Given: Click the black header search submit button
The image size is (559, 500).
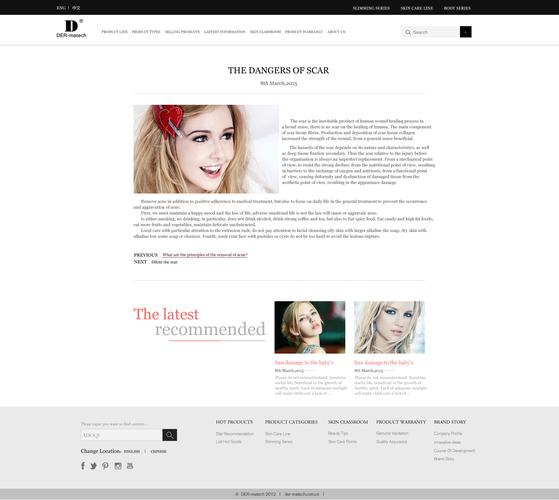Looking at the screenshot, I should (466, 32).
